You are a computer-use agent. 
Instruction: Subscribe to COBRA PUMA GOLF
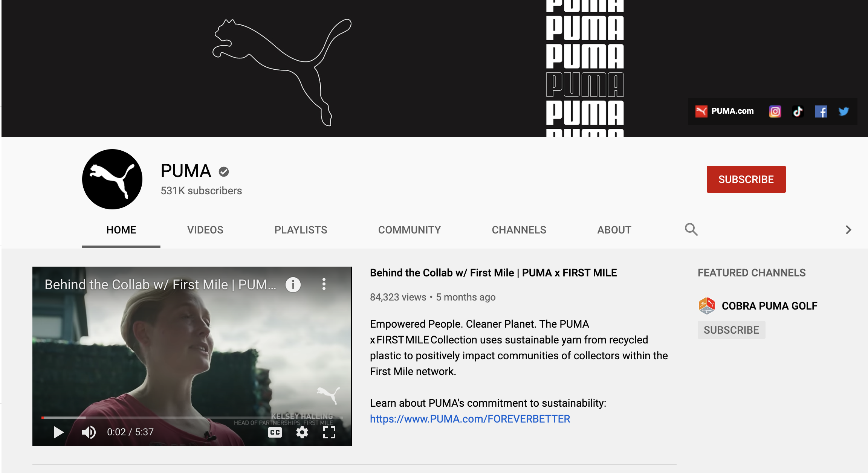coord(731,330)
